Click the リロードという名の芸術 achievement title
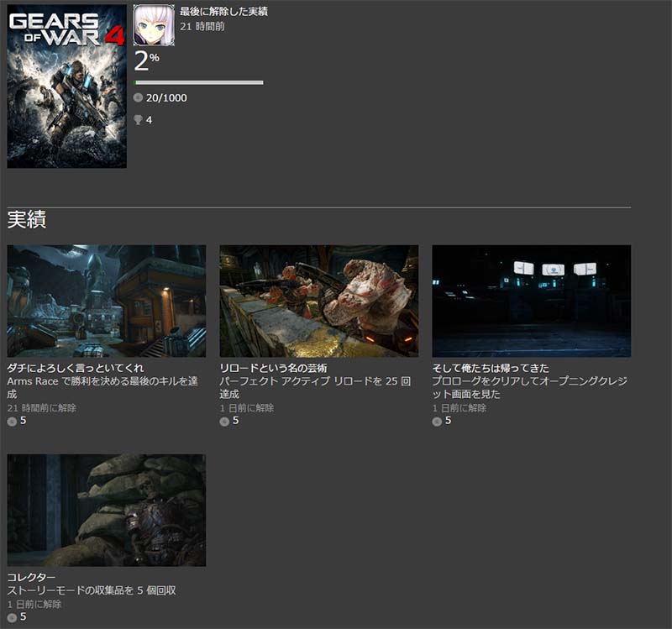Image resolution: width=672 pixels, height=629 pixels. click(x=274, y=368)
